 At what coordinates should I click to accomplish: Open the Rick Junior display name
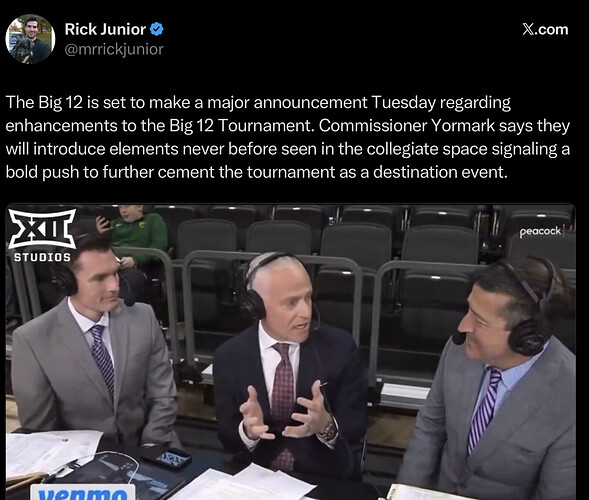105,29
